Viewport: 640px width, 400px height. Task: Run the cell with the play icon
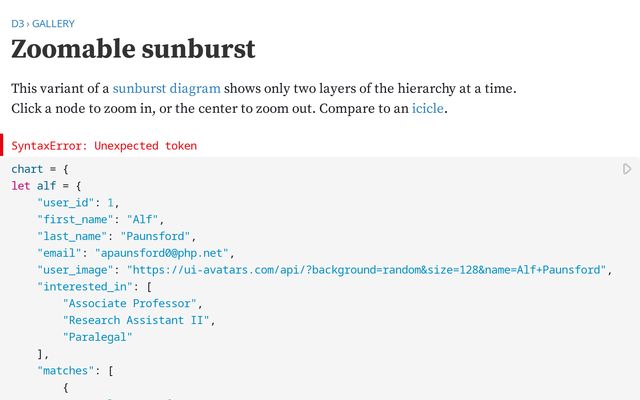627,169
